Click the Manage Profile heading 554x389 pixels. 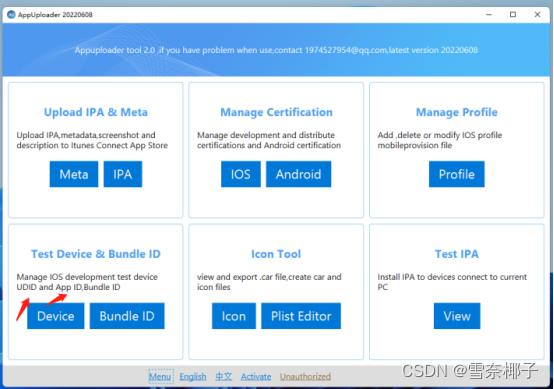tap(457, 112)
